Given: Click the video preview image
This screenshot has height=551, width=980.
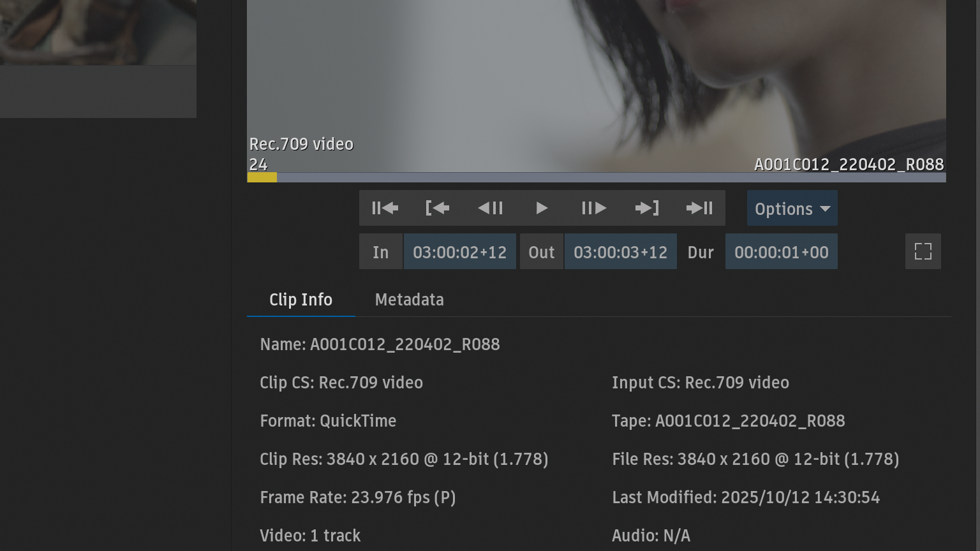Looking at the screenshot, I should [x=596, y=77].
